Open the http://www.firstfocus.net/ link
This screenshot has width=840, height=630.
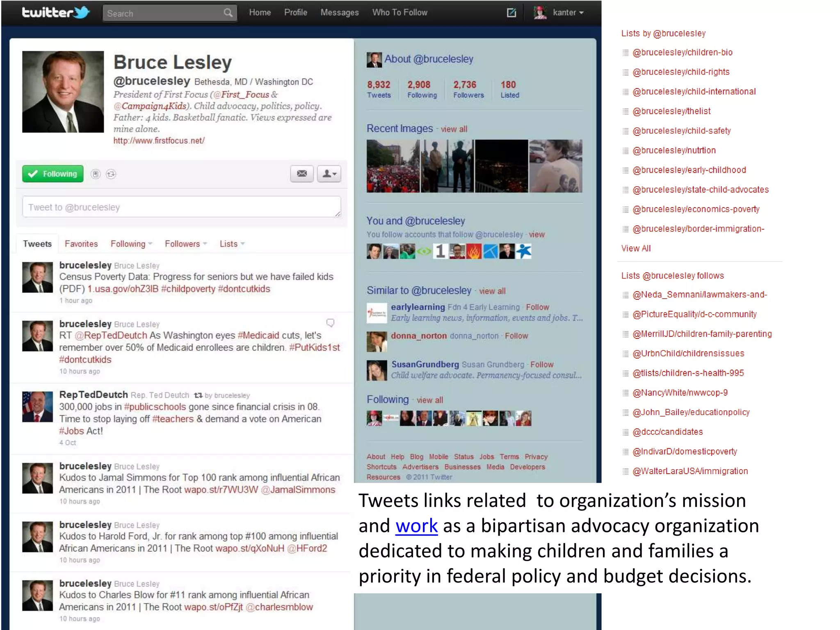[159, 141]
